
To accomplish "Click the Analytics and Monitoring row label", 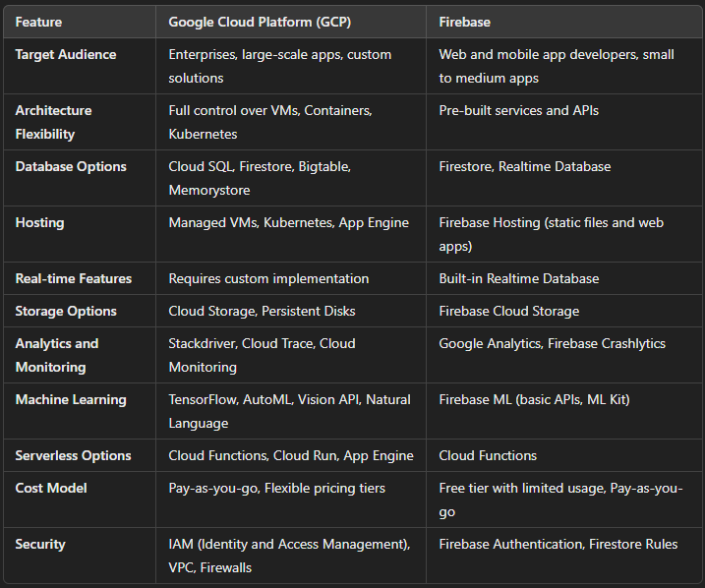I will [57, 355].
